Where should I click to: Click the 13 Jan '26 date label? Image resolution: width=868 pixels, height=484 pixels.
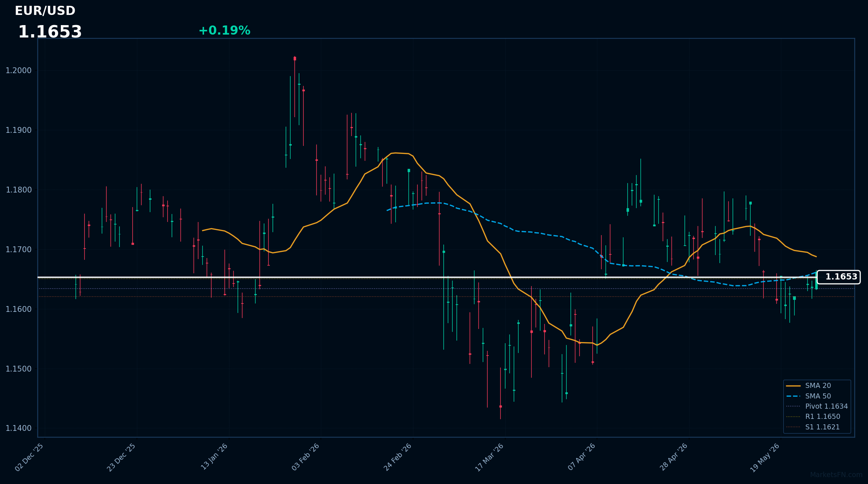point(214,457)
